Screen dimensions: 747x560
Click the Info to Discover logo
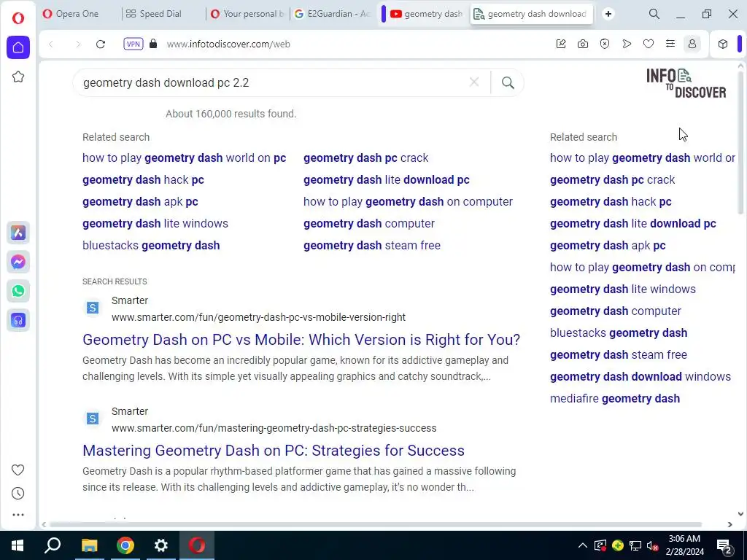click(686, 83)
